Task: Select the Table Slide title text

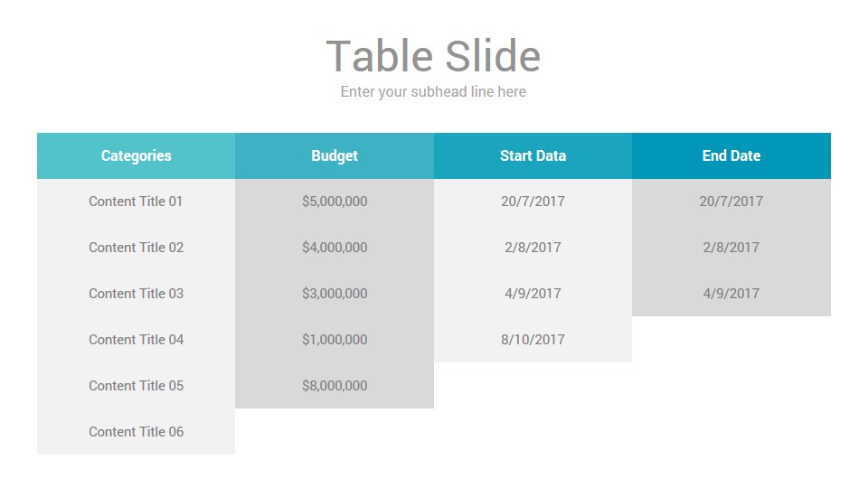Action: (433, 56)
